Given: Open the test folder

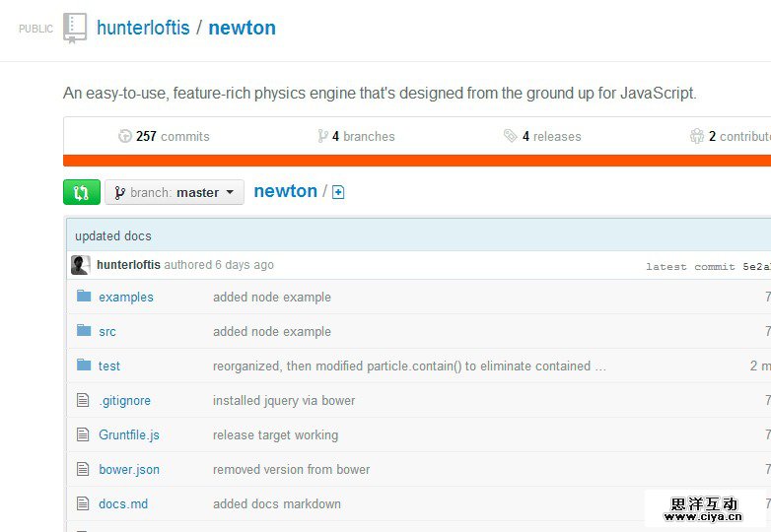Looking at the screenshot, I should [109, 366].
